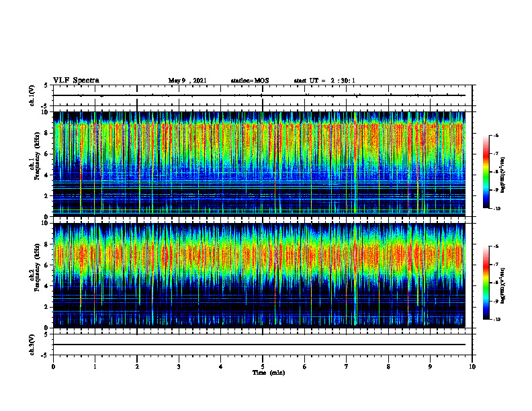Select the "May 9 , 2021" date text
The height and width of the screenshot is (411, 532).
click(x=187, y=81)
